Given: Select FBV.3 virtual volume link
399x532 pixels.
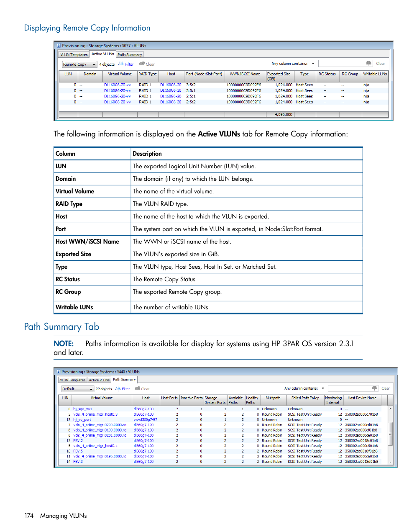Looking at the screenshot, I should 78,462.
